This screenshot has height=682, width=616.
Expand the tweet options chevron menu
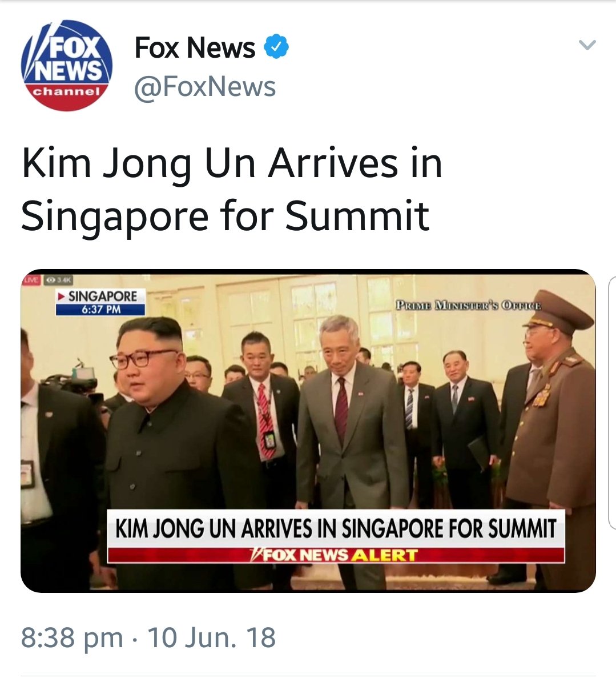point(587,45)
